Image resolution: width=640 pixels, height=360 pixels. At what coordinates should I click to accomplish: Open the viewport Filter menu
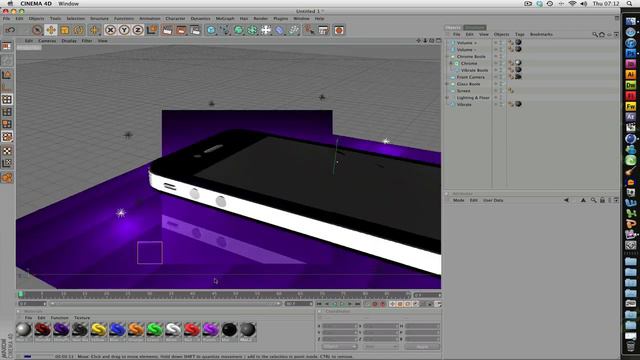tap(87, 41)
